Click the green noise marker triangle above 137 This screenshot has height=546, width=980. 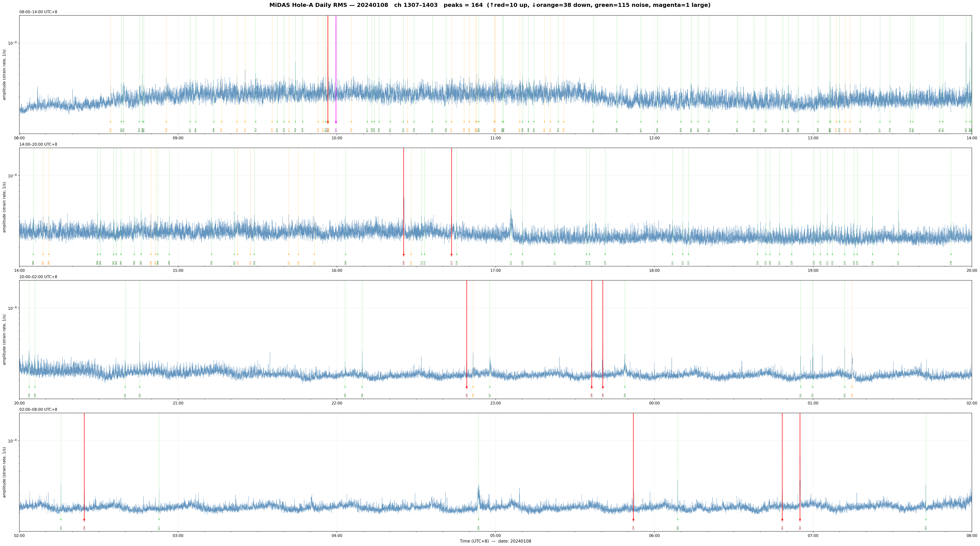click(x=898, y=254)
